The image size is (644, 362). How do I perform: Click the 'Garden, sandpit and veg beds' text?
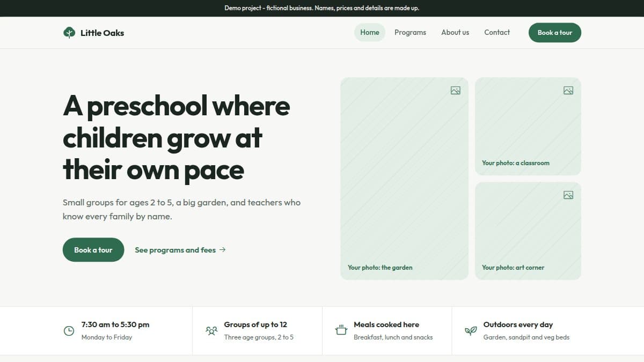click(x=526, y=337)
